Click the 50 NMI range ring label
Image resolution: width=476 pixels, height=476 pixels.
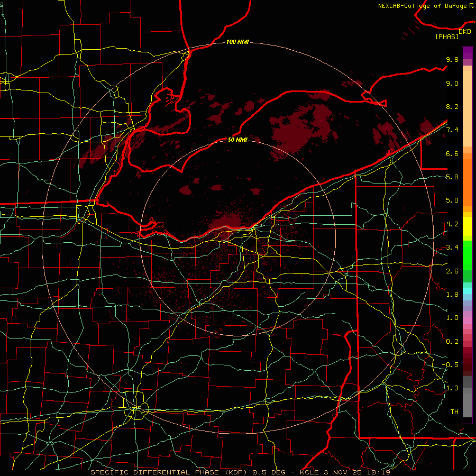pyautogui.click(x=237, y=140)
